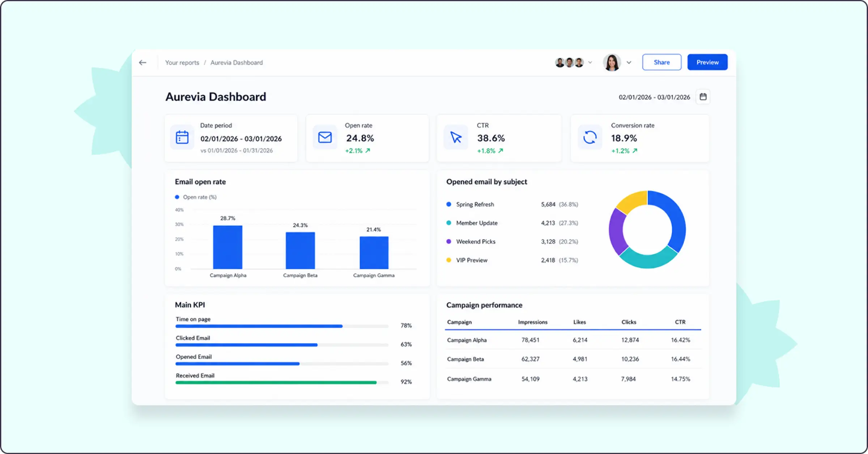Click the vs 01/01/2026 - 01/31/2026 comparison text
The image size is (868, 454).
(x=237, y=151)
